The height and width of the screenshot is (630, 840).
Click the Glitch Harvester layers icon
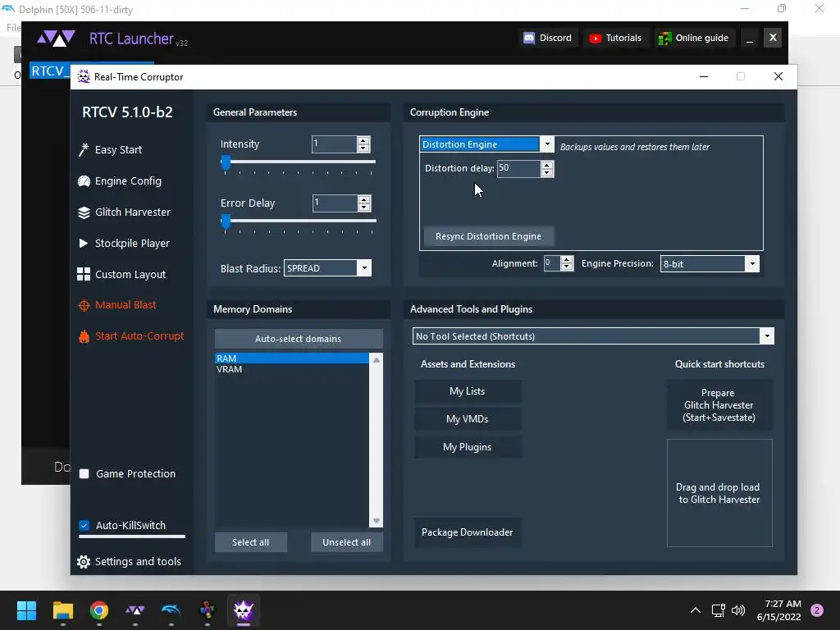pyautogui.click(x=84, y=212)
